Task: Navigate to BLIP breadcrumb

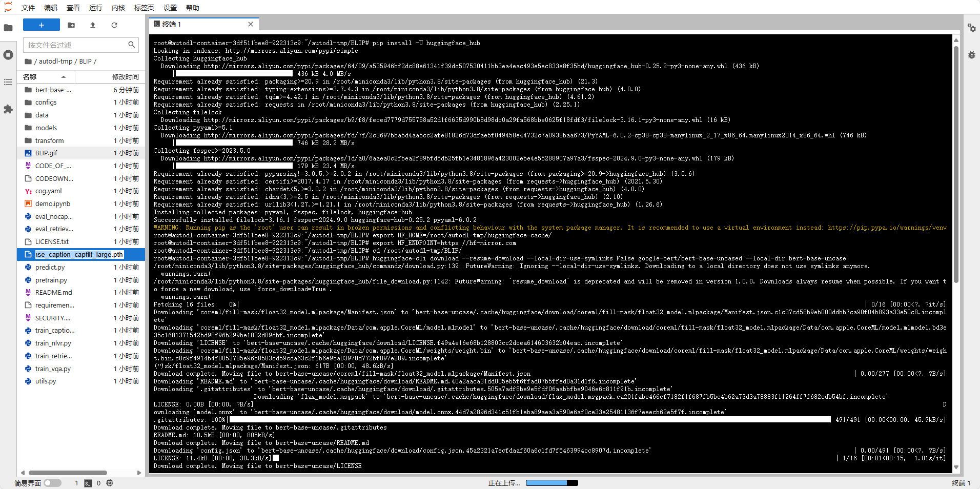Action: point(86,62)
